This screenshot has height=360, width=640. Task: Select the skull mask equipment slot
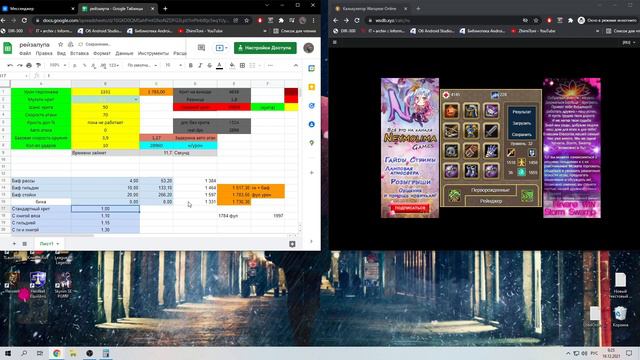(451, 151)
